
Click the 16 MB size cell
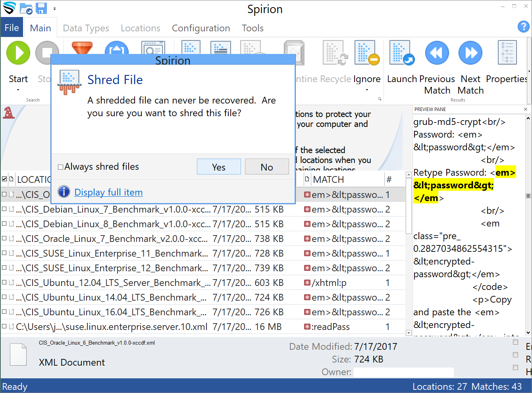(268, 327)
